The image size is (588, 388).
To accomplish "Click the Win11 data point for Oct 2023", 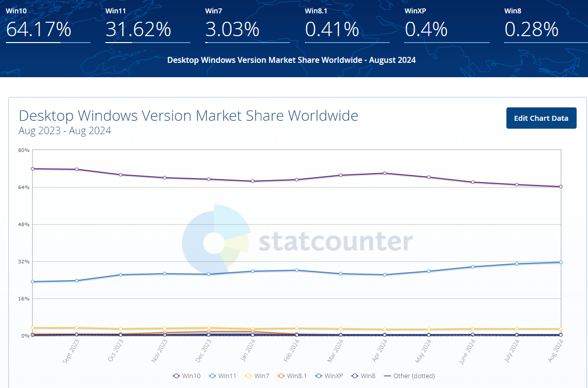I will (x=121, y=275).
